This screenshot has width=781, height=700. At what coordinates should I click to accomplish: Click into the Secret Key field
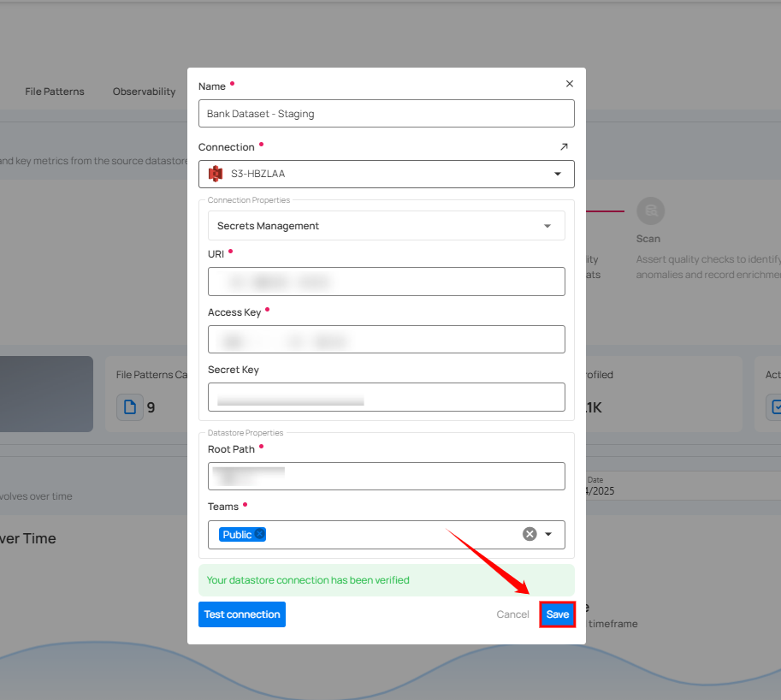coord(386,397)
